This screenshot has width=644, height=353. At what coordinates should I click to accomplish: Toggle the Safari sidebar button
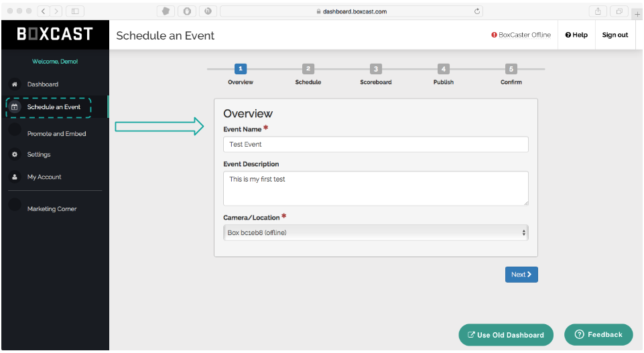tap(74, 11)
